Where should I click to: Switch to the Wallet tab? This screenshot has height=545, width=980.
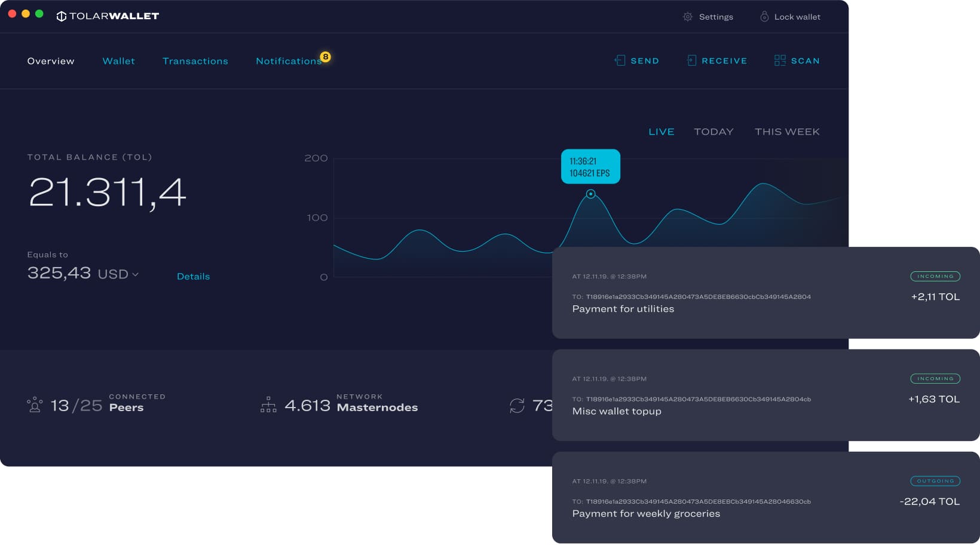[x=118, y=61]
